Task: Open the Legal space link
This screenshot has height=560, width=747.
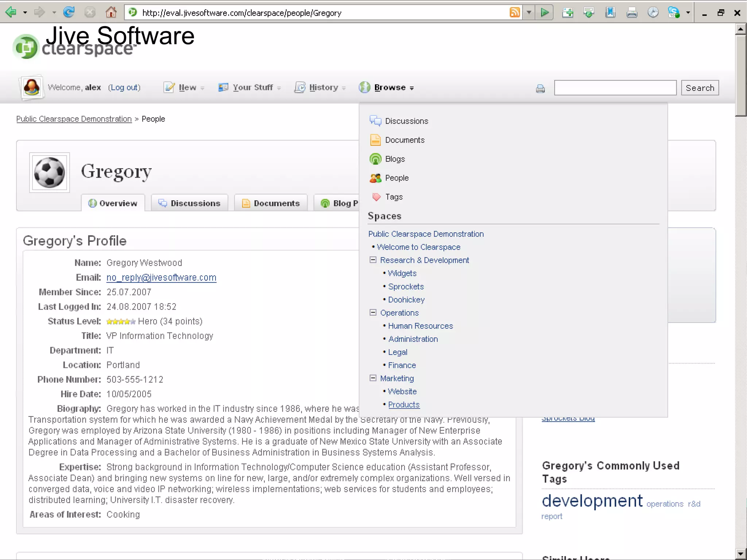Action: [398, 352]
